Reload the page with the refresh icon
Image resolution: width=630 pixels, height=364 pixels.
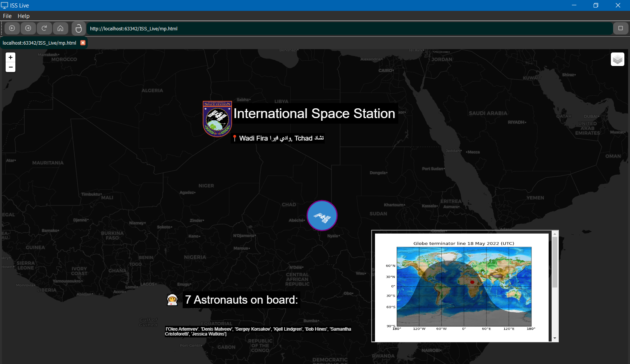(44, 28)
